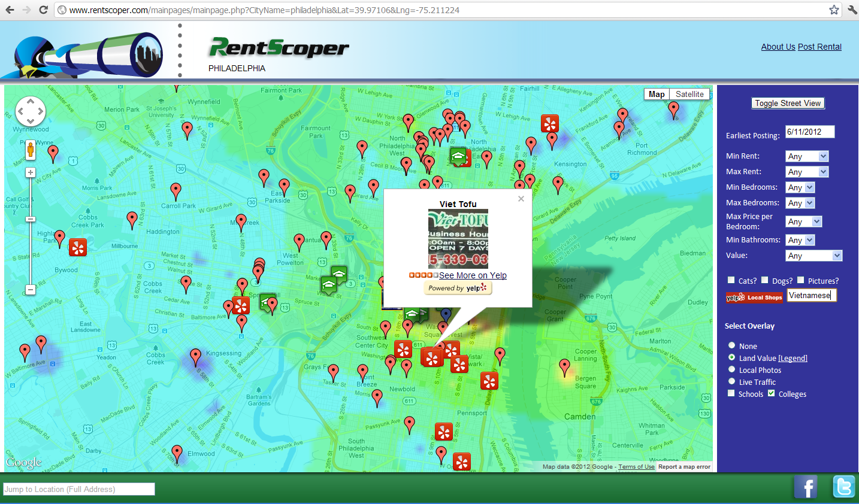Click the Facebook icon in footer
Screen dimensions: 859x504
[x=806, y=487]
